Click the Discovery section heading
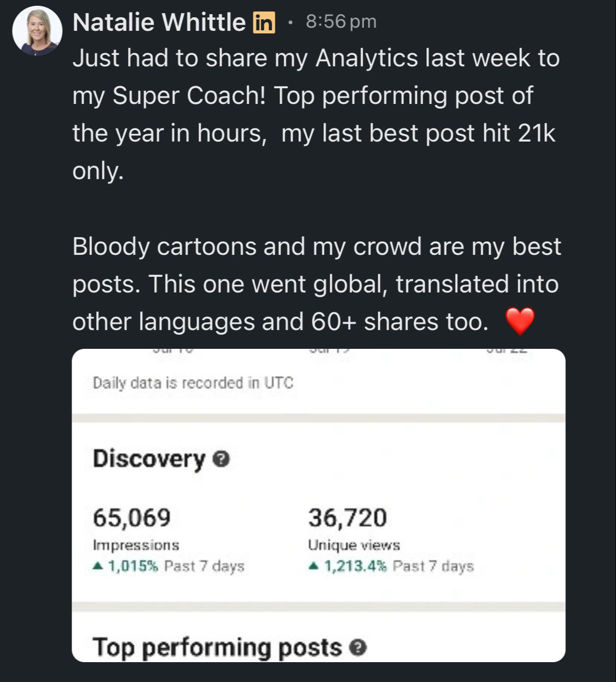616x682 pixels. pos(149,459)
